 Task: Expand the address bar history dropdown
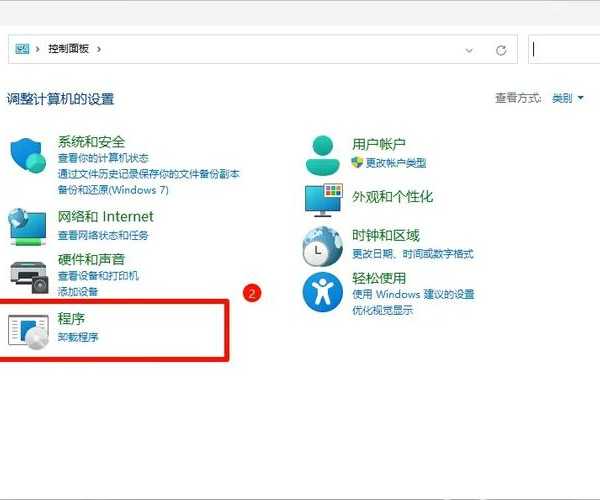(469, 49)
